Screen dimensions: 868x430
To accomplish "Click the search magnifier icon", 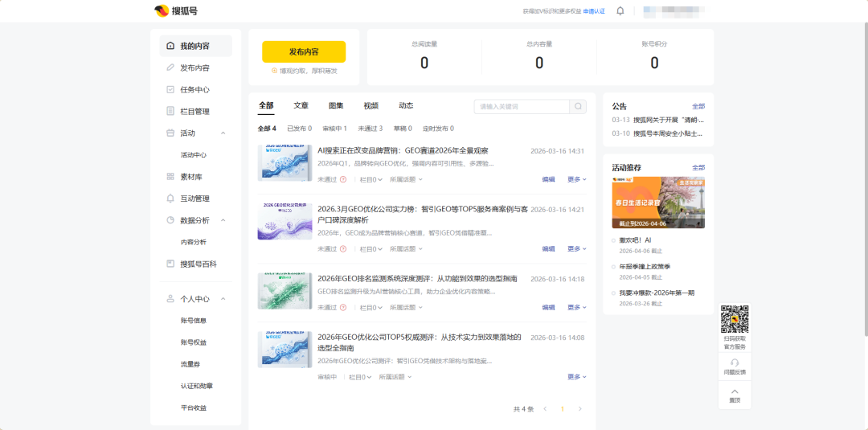I will pos(578,107).
